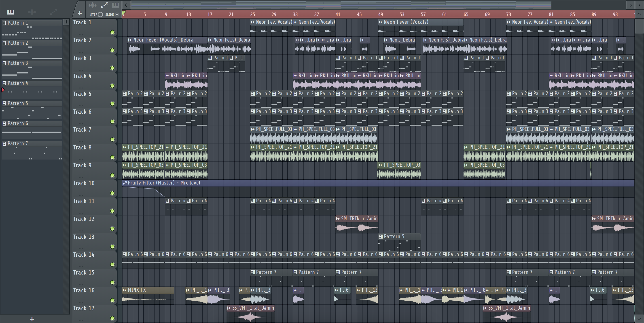The height and width of the screenshot is (323, 644).
Task: Click the plus button above Track 1
Action: (80, 13)
